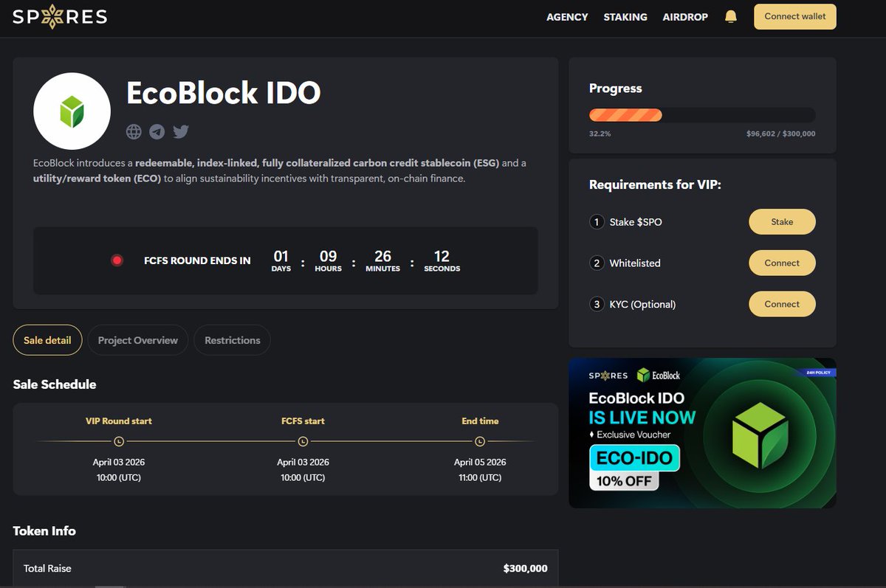Open EcoBlock website globe icon

point(134,131)
